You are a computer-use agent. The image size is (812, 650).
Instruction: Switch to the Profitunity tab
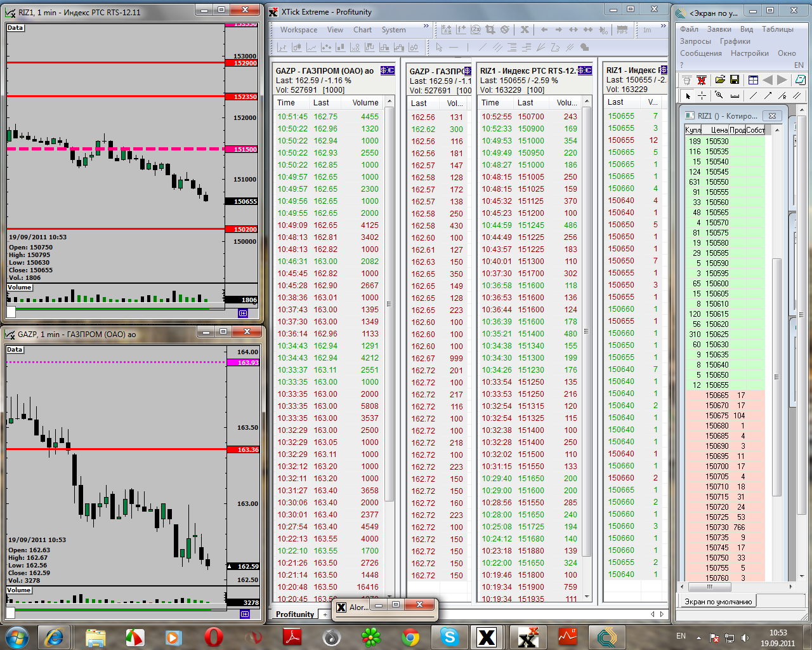[295, 614]
